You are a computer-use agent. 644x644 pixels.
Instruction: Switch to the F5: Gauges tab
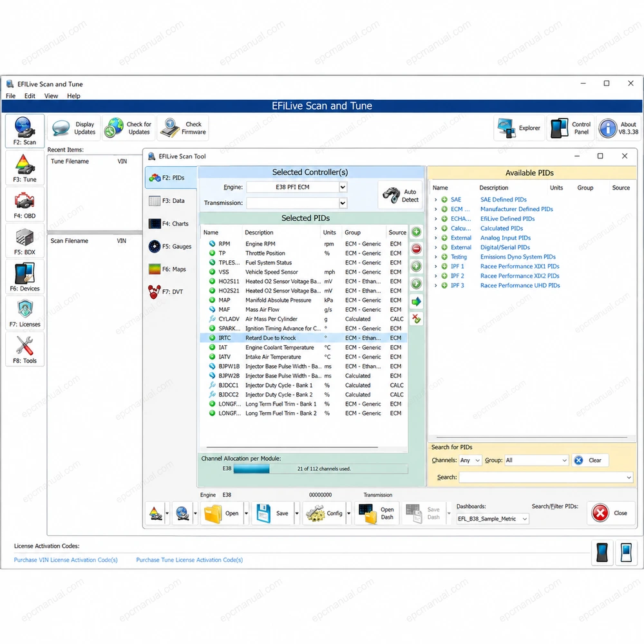point(171,247)
